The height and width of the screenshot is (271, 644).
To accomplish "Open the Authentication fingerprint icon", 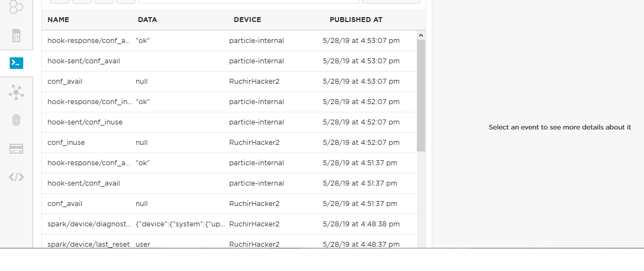I will pyautogui.click(x=16, y=120).
